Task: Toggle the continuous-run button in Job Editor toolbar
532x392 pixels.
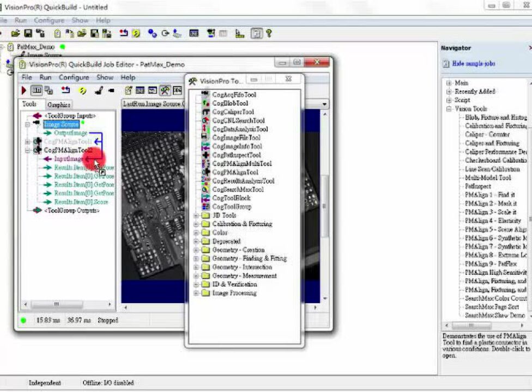Action: coord(37,90)
